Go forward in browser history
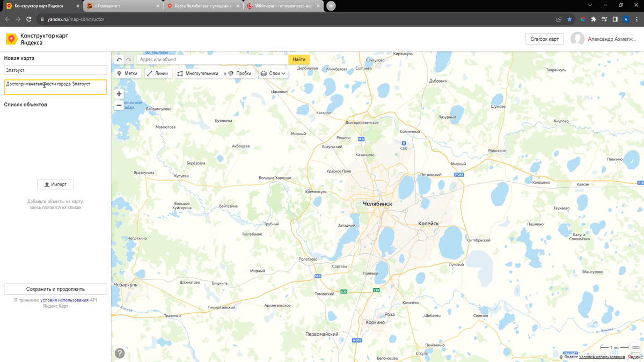The image size is (644, 362). click(x=18, y=19)
